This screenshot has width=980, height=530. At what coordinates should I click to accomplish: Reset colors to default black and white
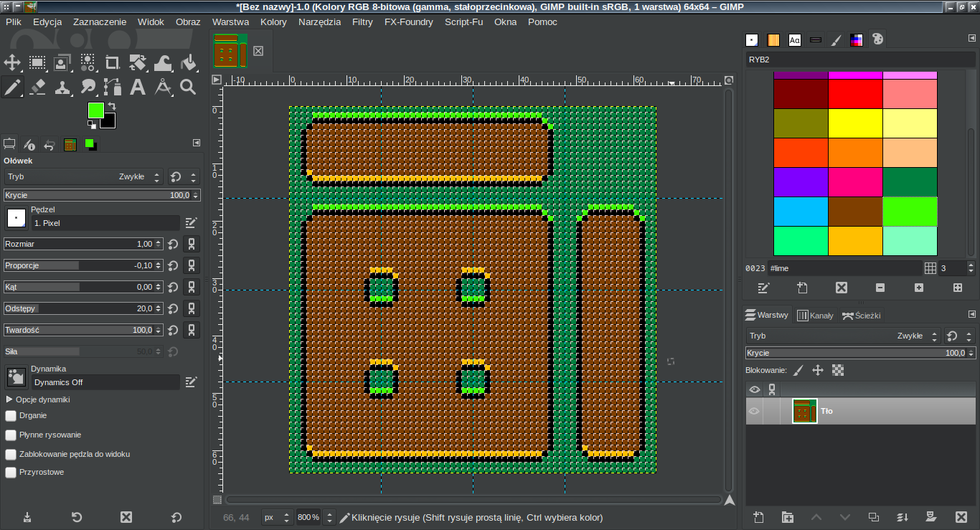pyautogui.click(x=91, y=124)
